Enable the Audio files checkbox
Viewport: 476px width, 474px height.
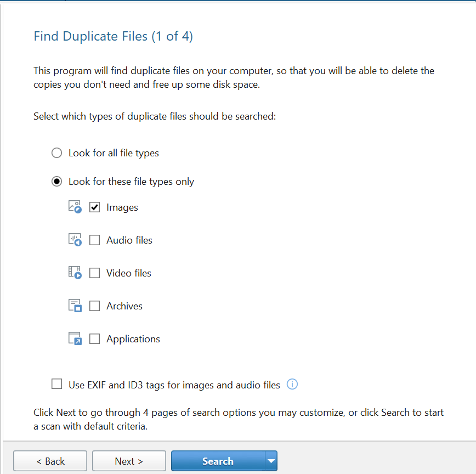tap(94, 240)
